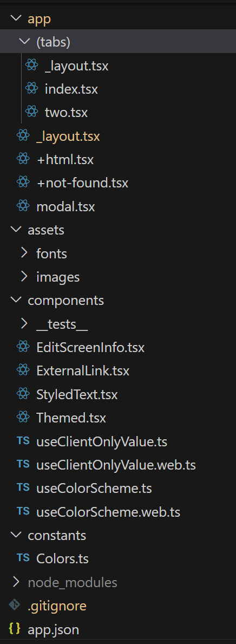The width and height of the screenshot is (236, 644).
Task: Open app.json file
Action: tap(54, 629)
